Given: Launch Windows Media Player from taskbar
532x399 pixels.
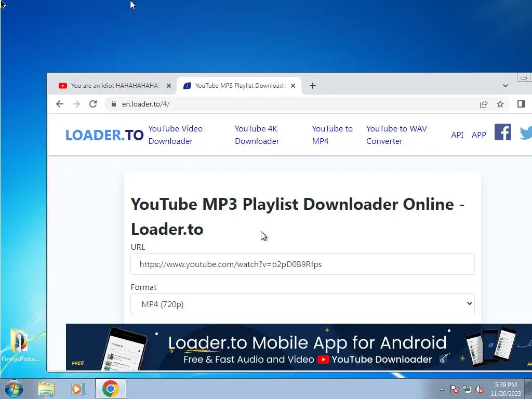Looking at the screenshot, I should (77, 389).
